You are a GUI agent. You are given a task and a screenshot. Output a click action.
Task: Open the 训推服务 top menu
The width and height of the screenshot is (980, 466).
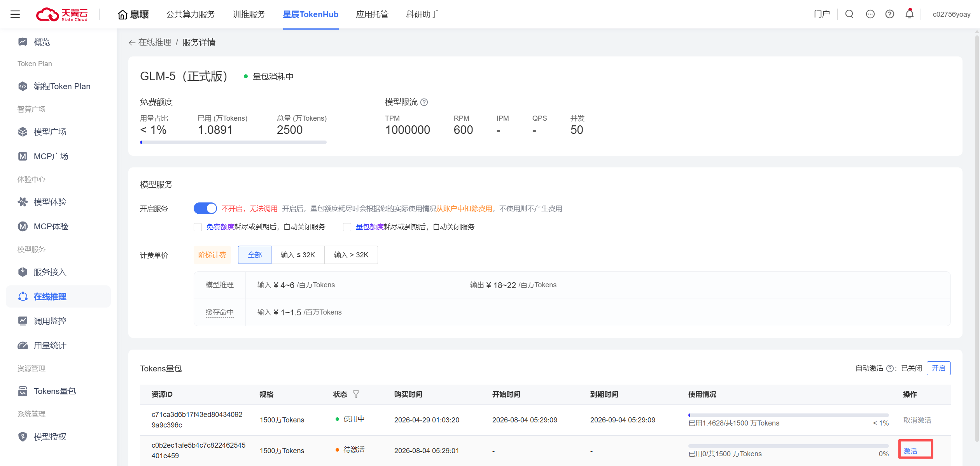[x=249, y=14]
